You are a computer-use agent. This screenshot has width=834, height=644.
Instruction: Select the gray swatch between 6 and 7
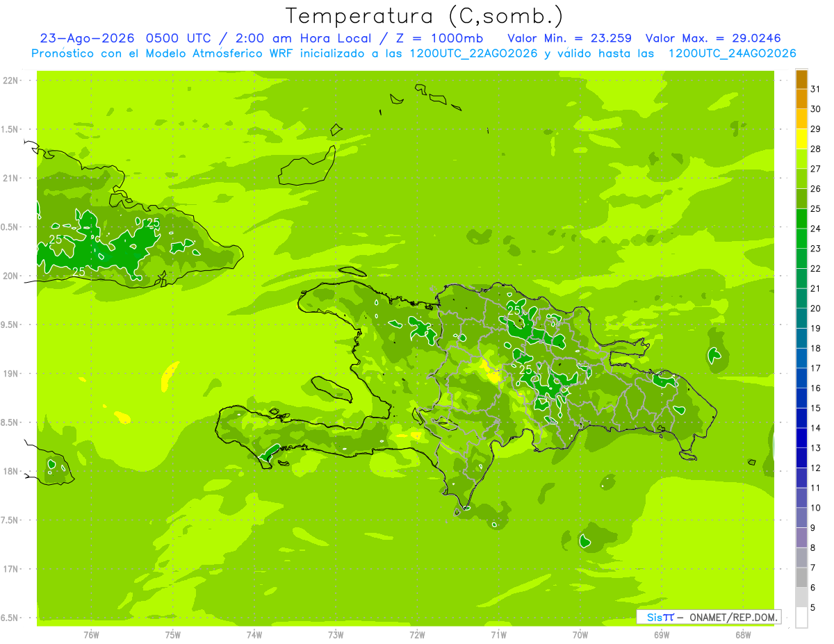click(x=801, y=577)
